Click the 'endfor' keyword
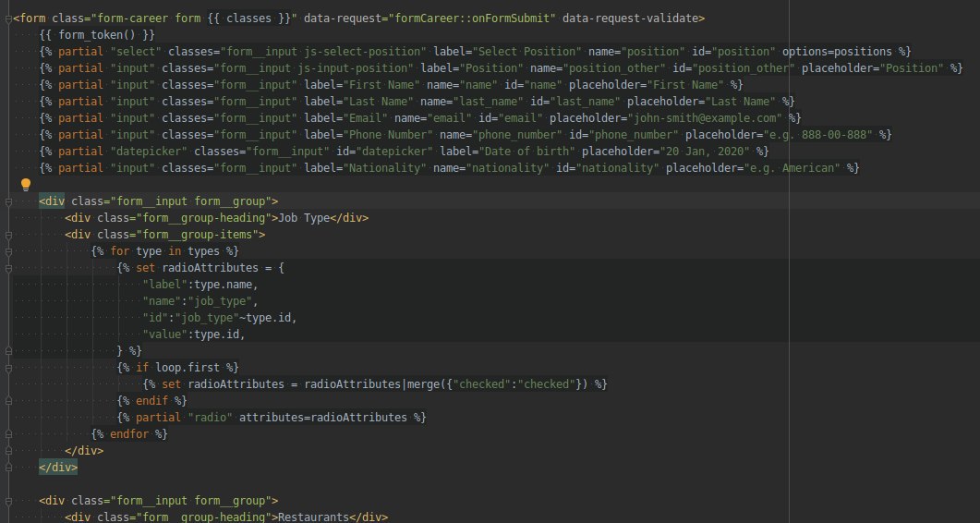Viewport: 980px width, 523px height. (129, 434)
